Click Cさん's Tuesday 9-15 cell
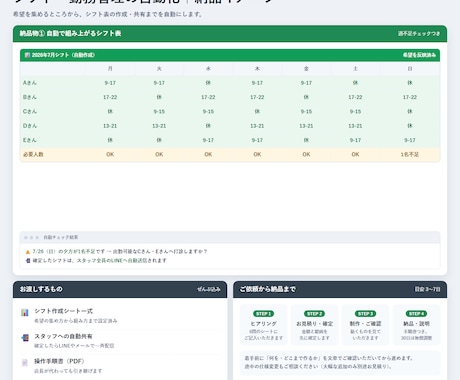 (159, 111)
